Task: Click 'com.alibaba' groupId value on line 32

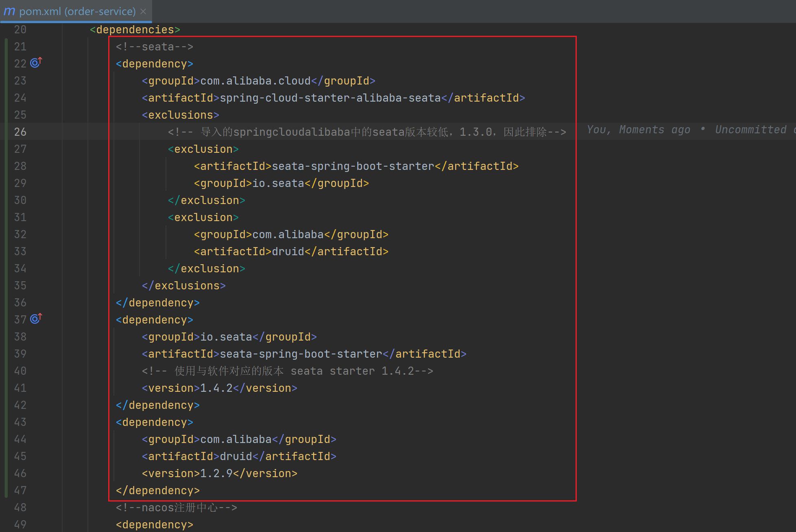Action: (x=288, y=235)
